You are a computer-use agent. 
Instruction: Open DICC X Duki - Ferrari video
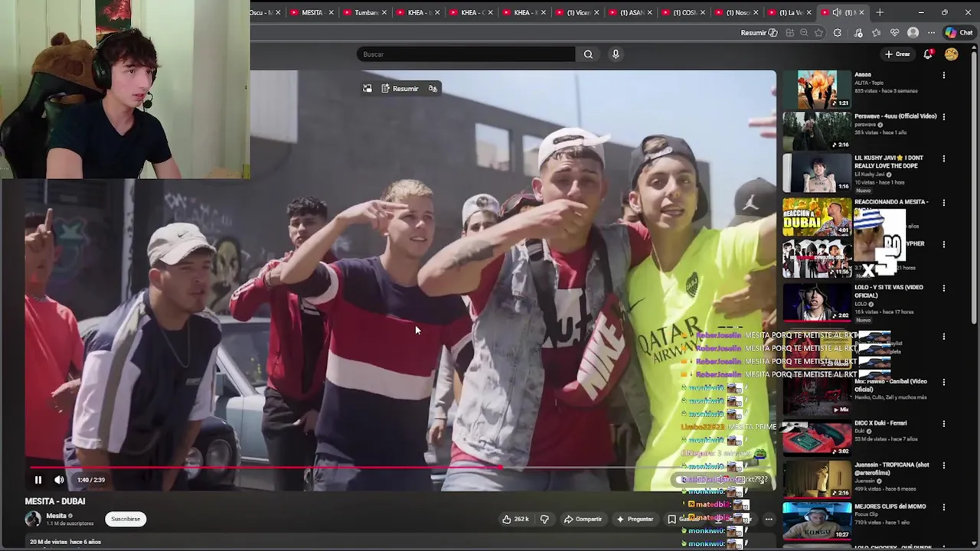pyautogui.click(x=816, y=438)
